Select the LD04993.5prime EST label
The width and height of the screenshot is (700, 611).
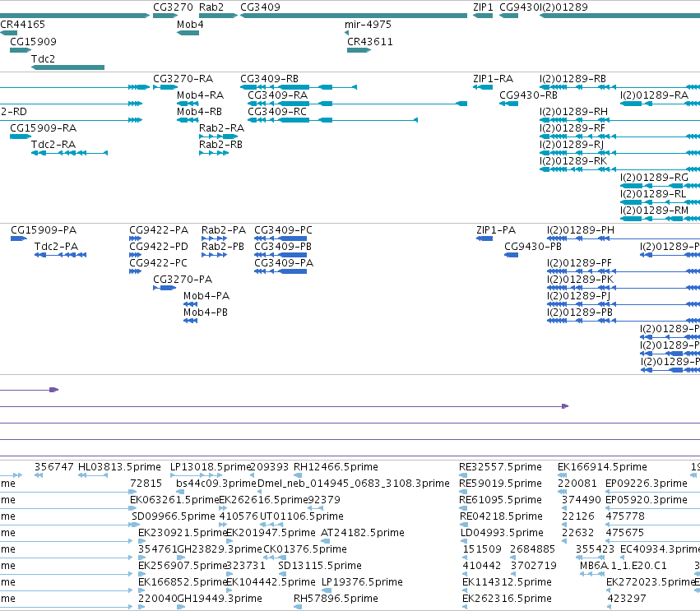click(x=502, y=533)
